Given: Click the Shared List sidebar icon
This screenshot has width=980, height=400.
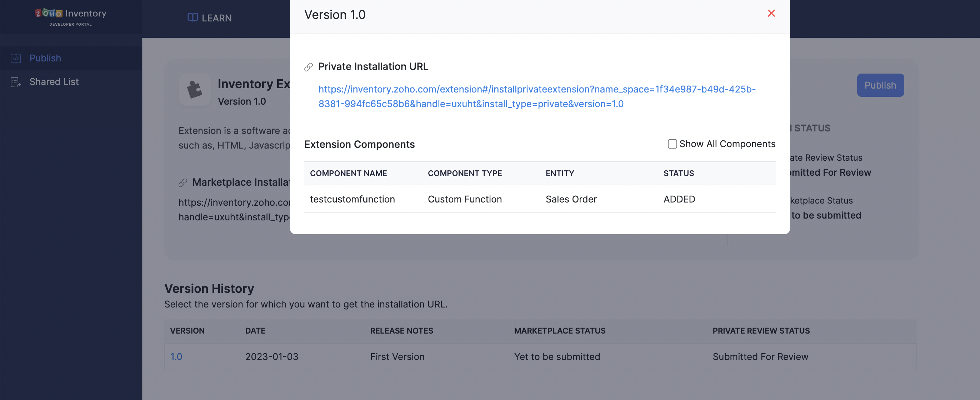Looking at the screenshot, I should tap(16, 82).
